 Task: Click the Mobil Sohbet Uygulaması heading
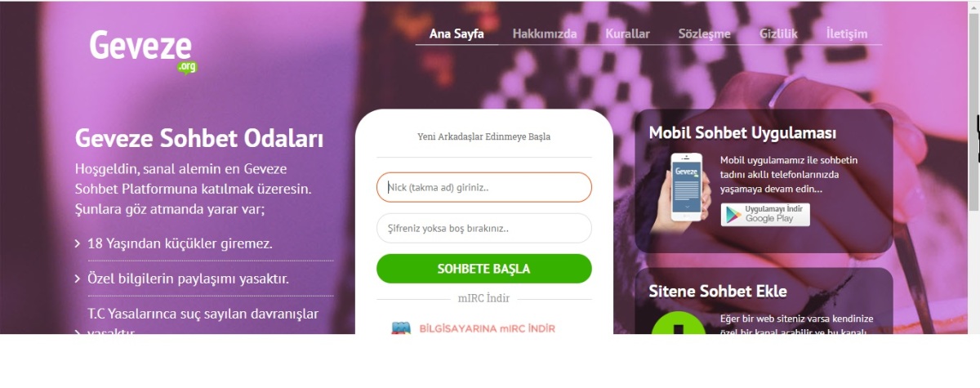point(742,132)
